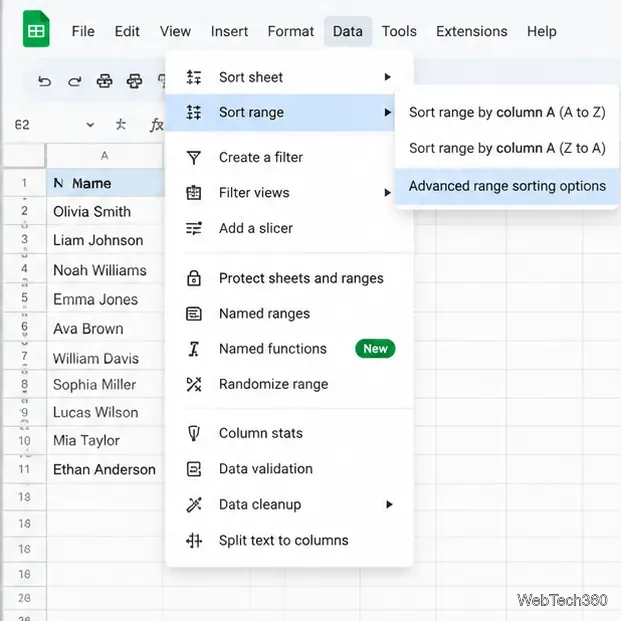
Task: Select Named functions menu entry
Action: click(290, 349)
